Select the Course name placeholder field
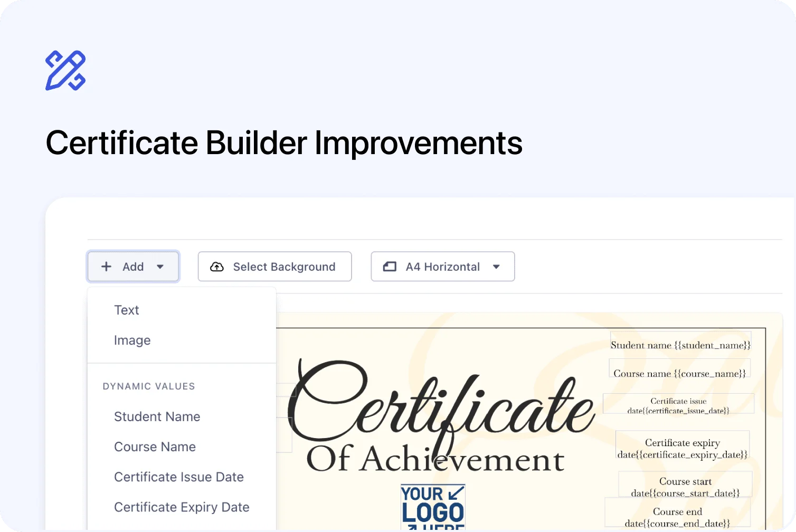Screen dimensions: 796x532 pos(679,368)
